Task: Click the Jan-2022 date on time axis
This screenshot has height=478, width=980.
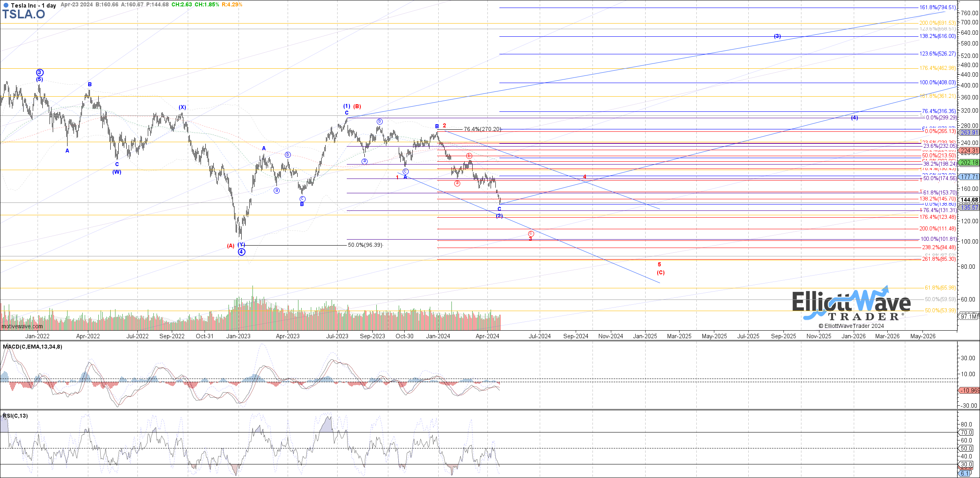Action: [x=38, y=336]
